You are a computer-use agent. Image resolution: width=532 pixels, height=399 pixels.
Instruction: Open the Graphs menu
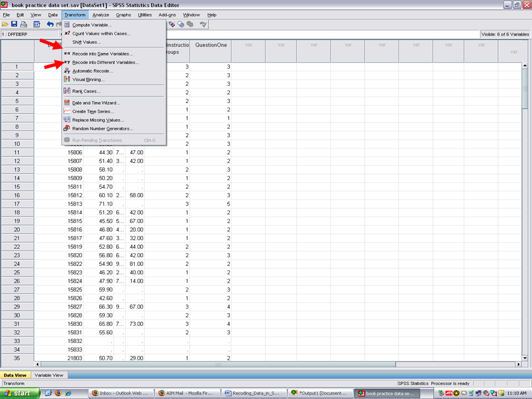point(124,15)
